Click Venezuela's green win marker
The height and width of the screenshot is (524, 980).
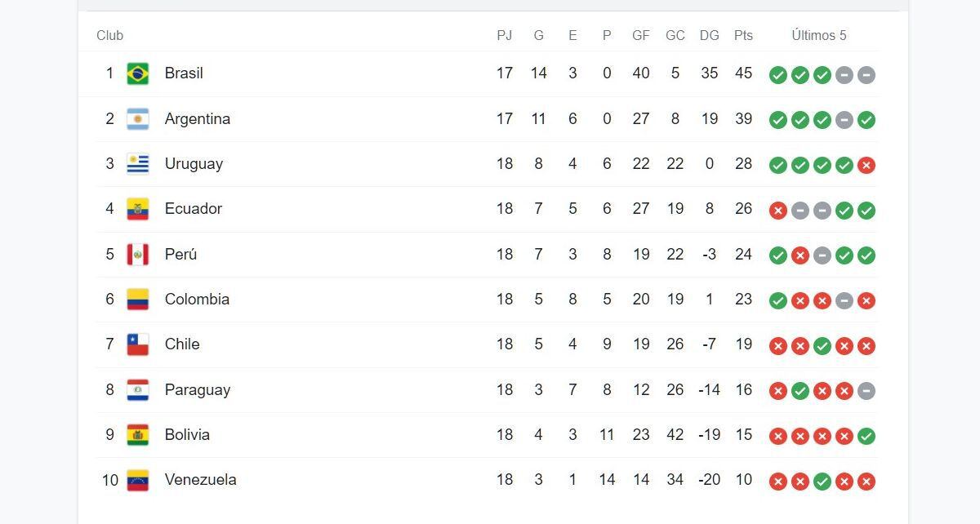pos(822,481)
